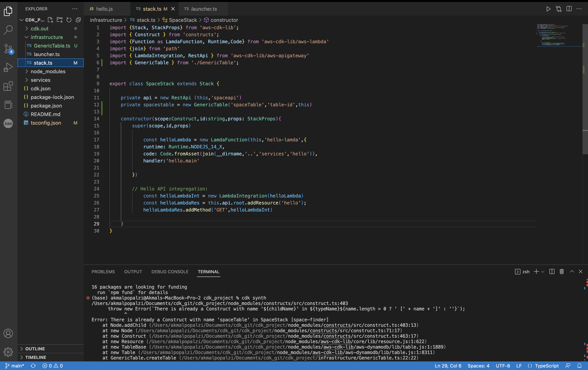588x370 pixels.
Task: Select the TERMINAL panel tab
Action: 208,272
